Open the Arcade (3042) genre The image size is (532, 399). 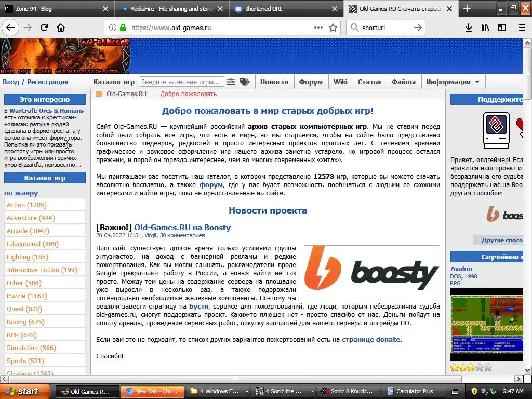coord(28,231)
